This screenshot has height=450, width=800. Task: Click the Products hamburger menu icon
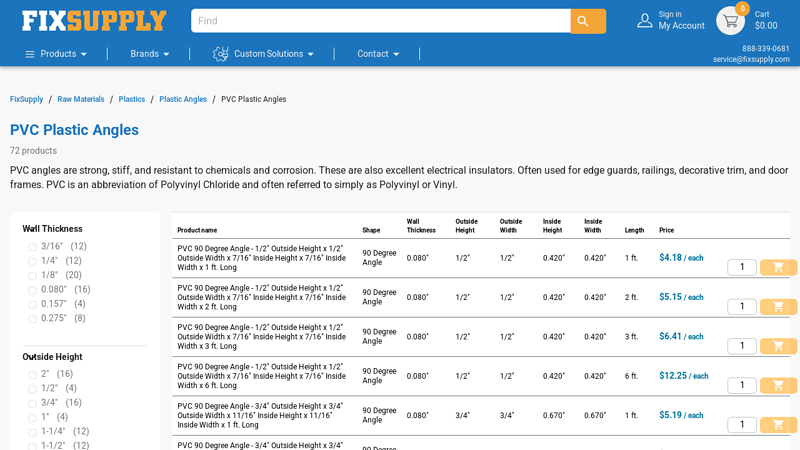click(x=30, y=54)
